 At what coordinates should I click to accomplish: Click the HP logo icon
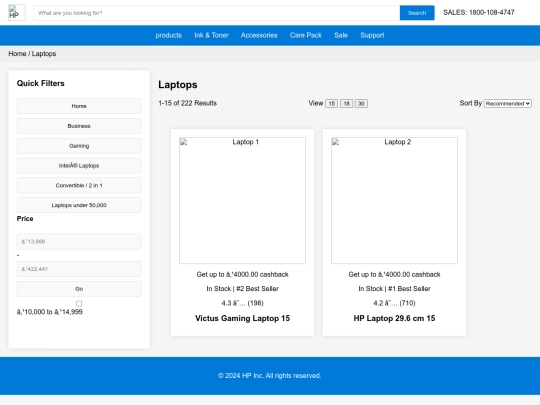pos(17,13)
